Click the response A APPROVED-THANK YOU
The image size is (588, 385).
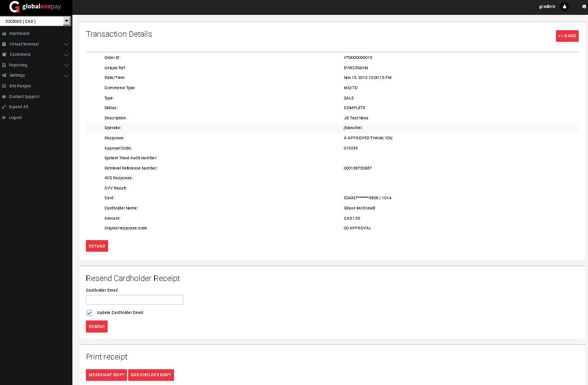[368, 138]
